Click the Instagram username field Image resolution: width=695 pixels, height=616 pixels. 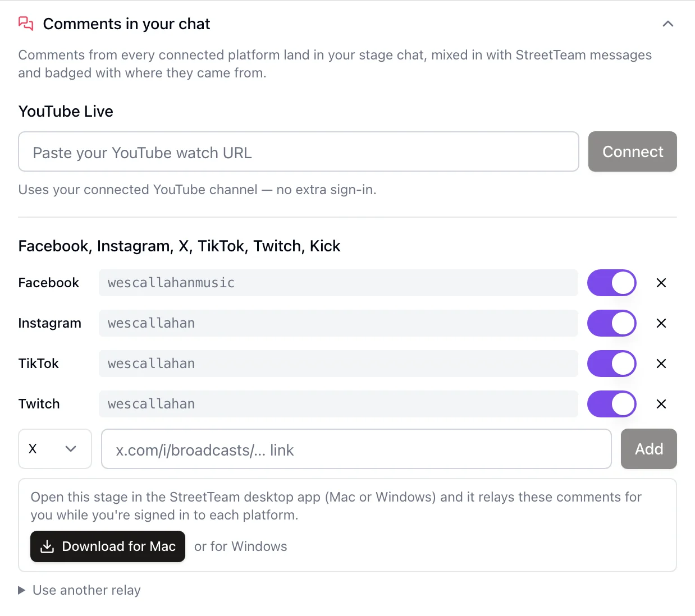(339, 323)
